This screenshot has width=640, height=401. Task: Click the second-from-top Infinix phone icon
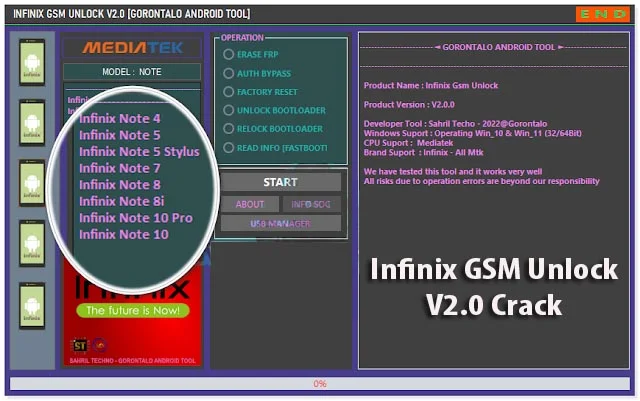(x=32, y=123)
